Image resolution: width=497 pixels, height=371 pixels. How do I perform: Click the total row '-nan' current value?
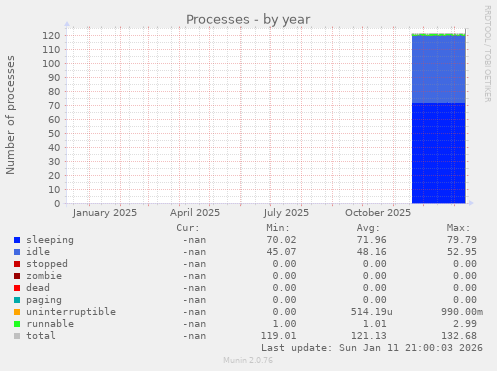tap(194, 336)
